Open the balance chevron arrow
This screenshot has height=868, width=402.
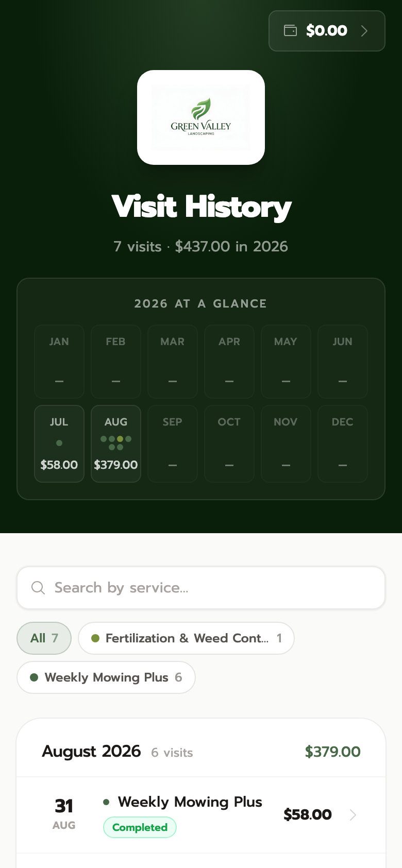click(x=364, y=31)
